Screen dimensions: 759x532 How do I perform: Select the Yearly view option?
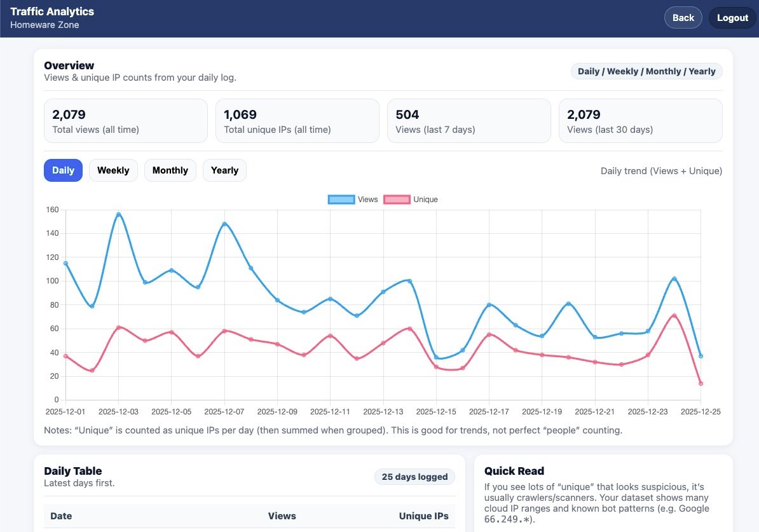(224, 170)
